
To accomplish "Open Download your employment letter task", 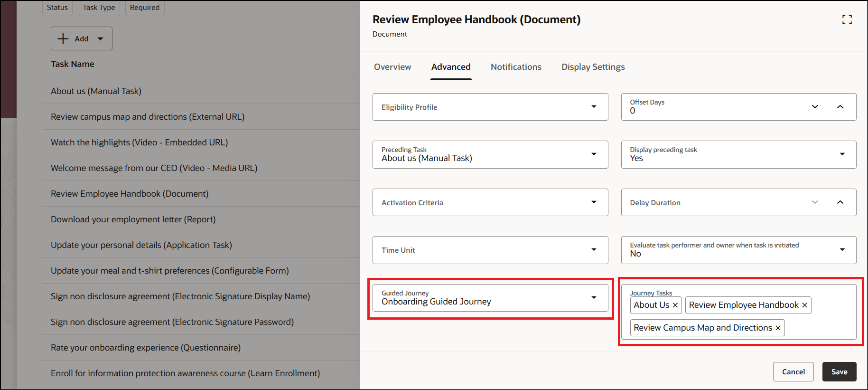I will click(201, 219).
